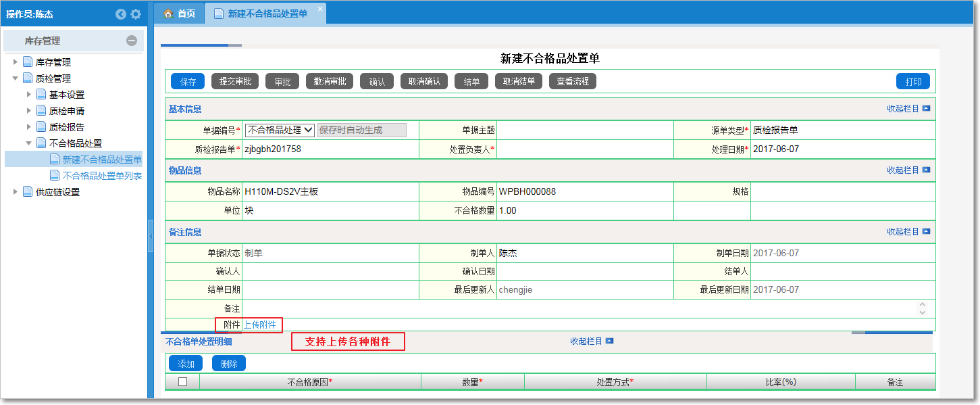Click the 处置负责人 input field
Screen dimensions: 980x405
[x=585, y=149]
